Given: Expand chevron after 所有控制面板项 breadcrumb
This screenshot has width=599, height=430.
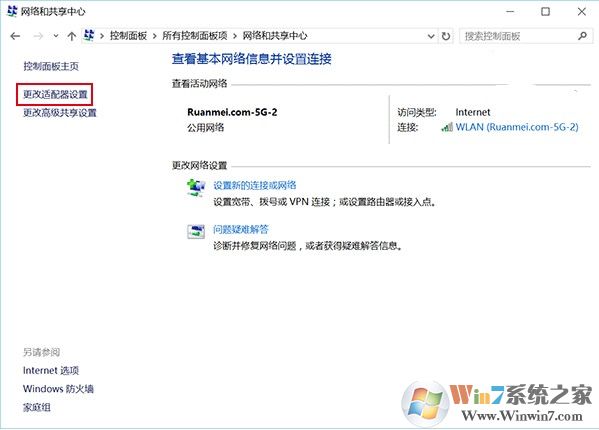Looking at the screenshot, I should pos(235,36).
